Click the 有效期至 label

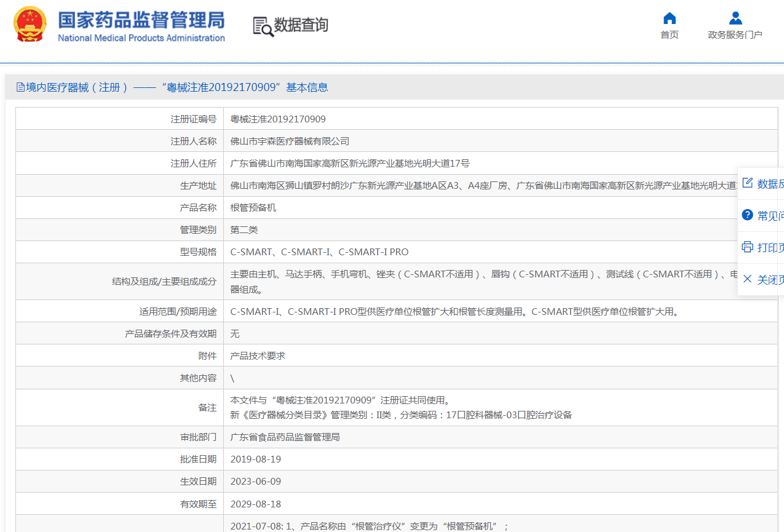point(198,504)
